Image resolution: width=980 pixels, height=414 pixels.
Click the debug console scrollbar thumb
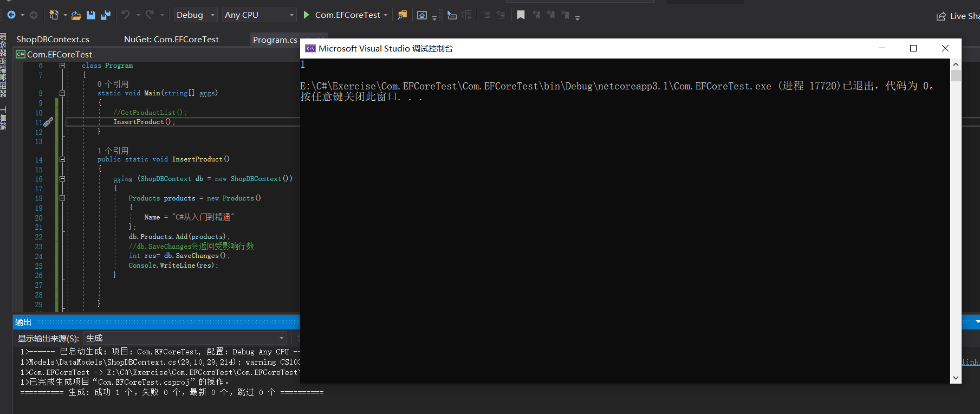pyautogui.click(x=956, y=75)
